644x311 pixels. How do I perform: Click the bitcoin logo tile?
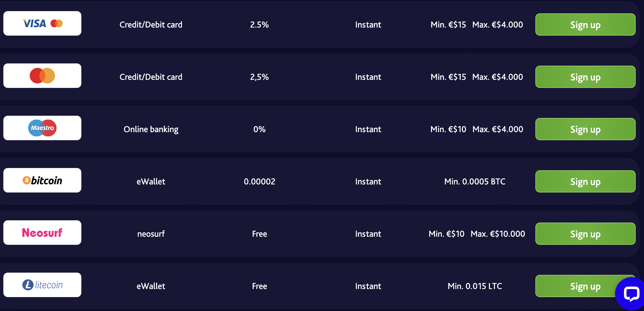(42, 180)
